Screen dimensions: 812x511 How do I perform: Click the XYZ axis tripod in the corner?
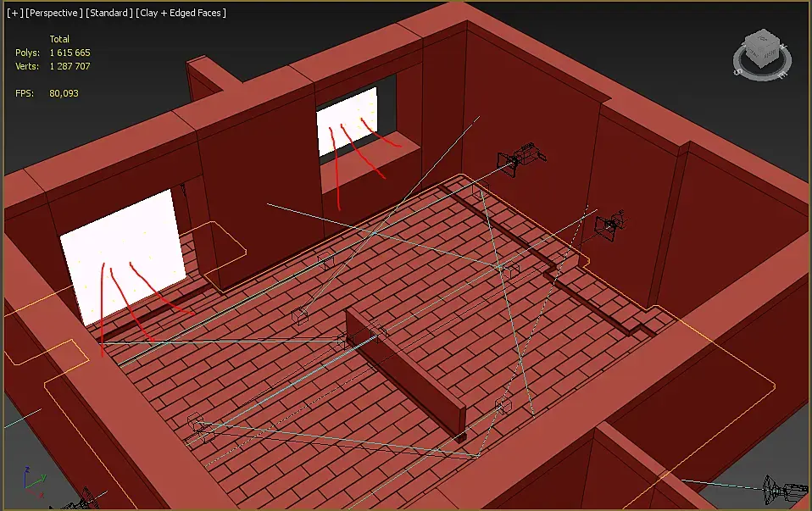click(34, 481)
